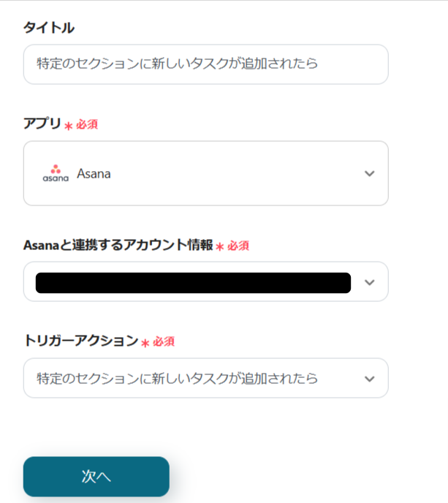Expand the アプリ dropdown chevron
Viewport: 448px width, 503px height.
tap(369, 173)
